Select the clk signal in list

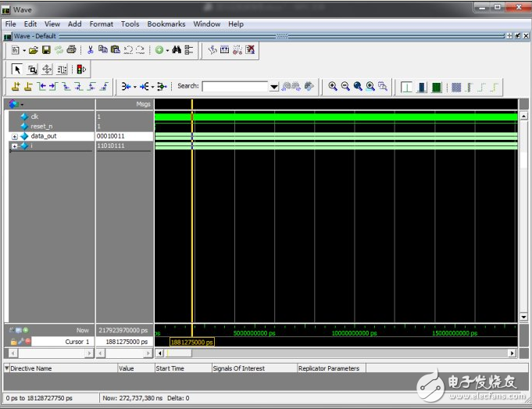pos(34,117)
